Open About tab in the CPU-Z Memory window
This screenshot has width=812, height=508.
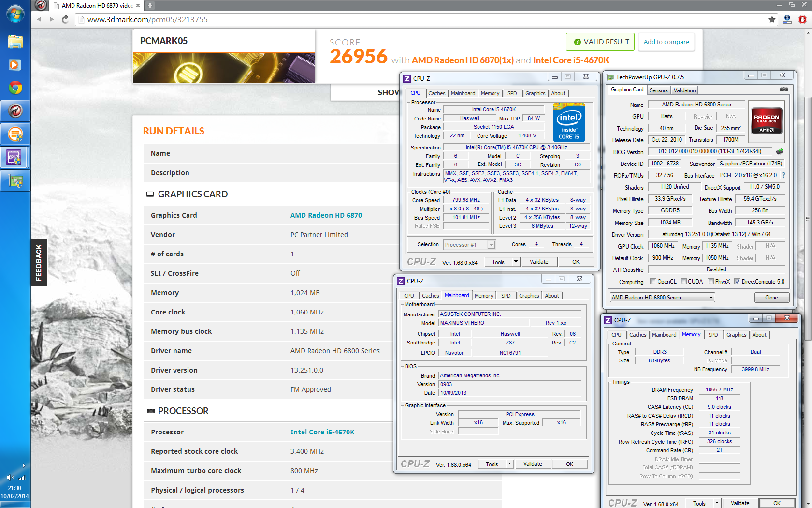click(x=759, y=335)
